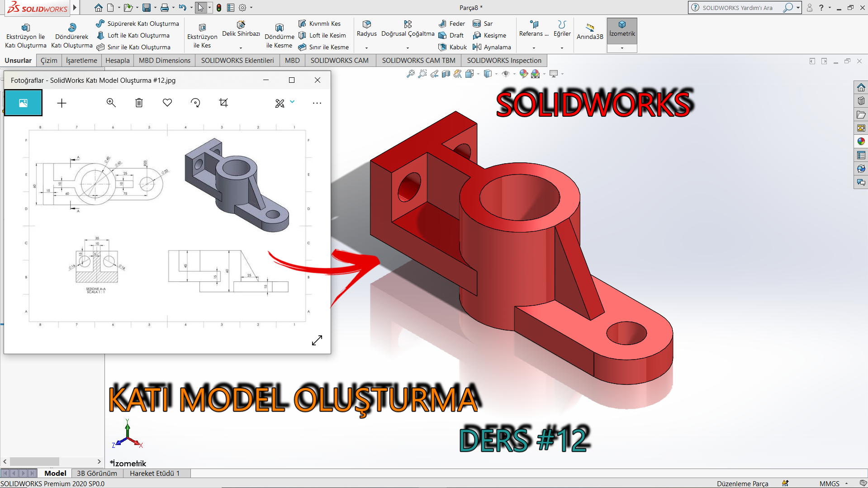The image size is (868, 488).
Task: Click Döndürme ile Kesme tool
Action: 279,36
